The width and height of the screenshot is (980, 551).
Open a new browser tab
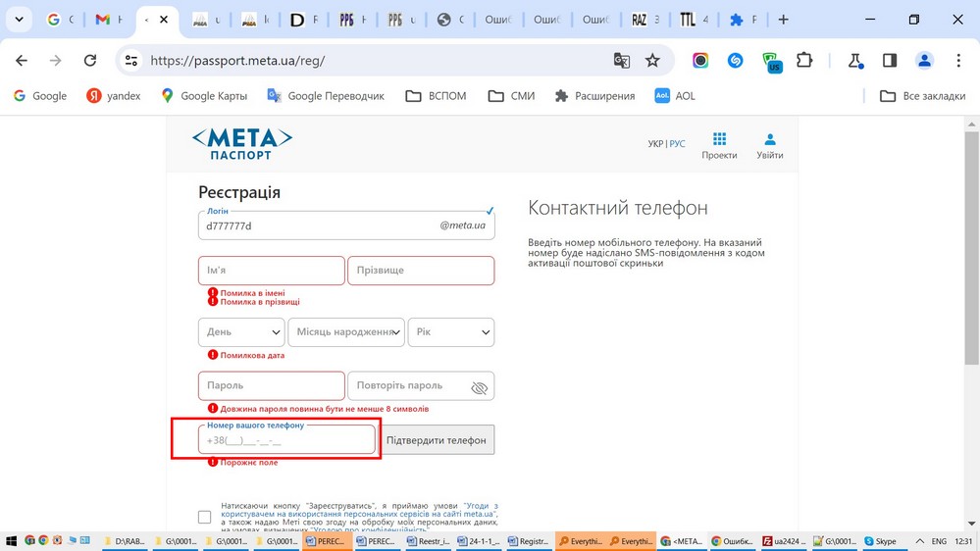(x=783, y=20)
